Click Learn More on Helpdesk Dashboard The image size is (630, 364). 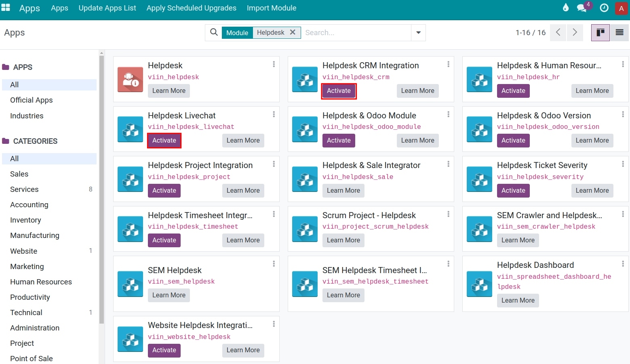point(518,301)
